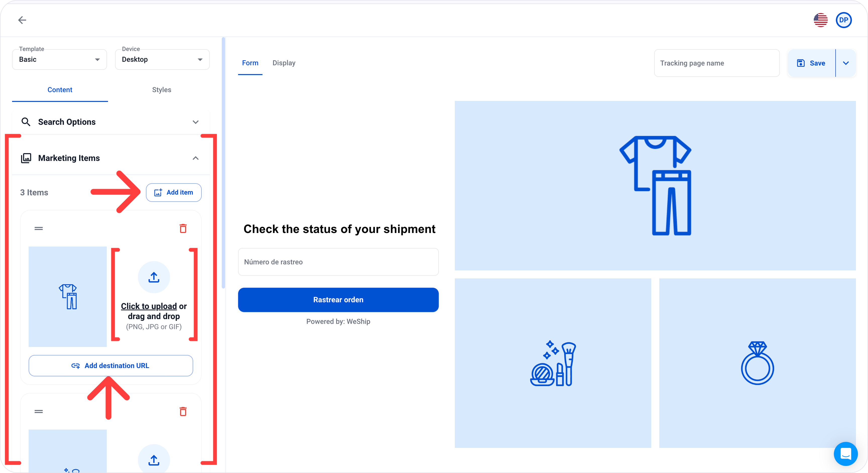The height and width of the screenshot is (473, 868).
Task: Click the upload icon in first item
Action: (x=154, y=277)
